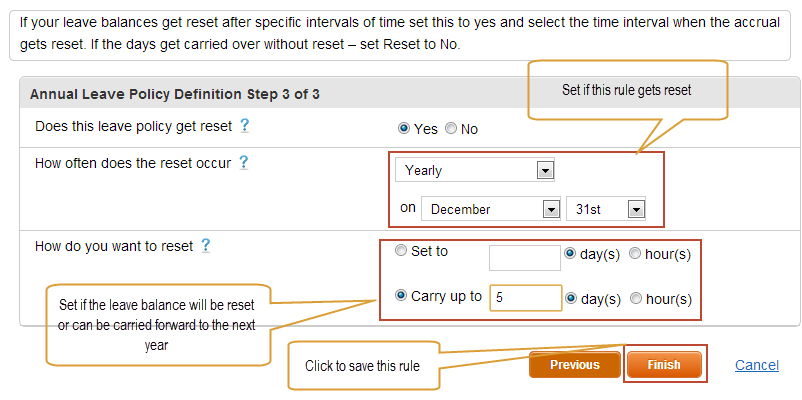
Task: Go back with the Previous button
Action: tap(575, 365)
